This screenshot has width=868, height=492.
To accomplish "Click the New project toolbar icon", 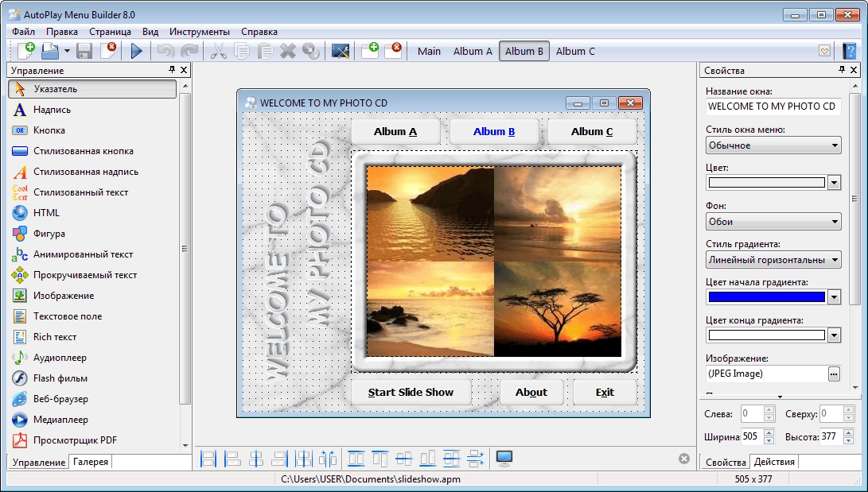I will tap(25, 51).
